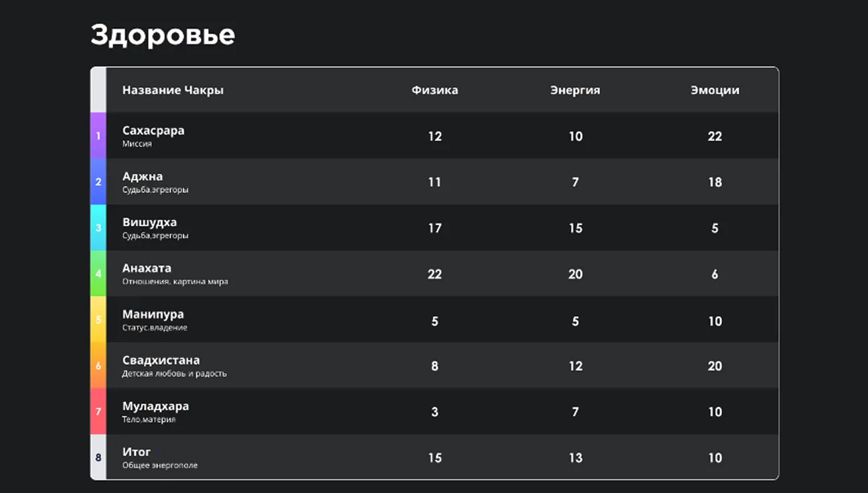Click the Физика column header
Image resolution: width=868 pixels, height=493 pixels.
click(x=435, y=90)
